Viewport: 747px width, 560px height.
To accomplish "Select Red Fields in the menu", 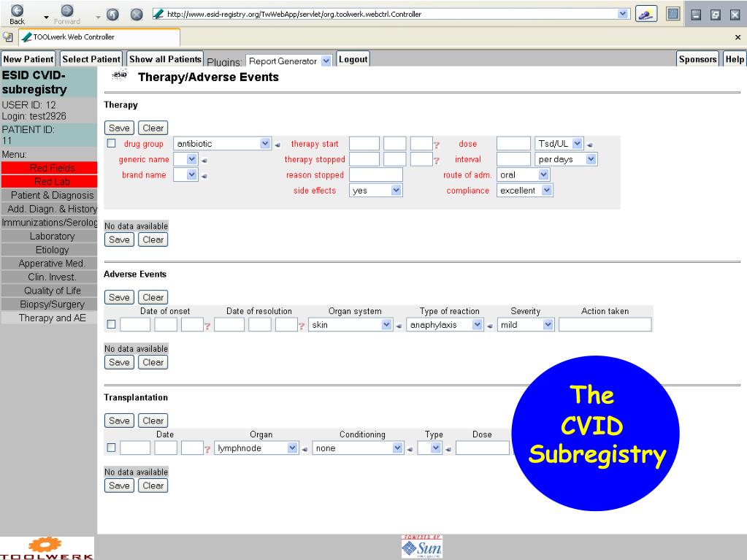I will pos(50,168).
